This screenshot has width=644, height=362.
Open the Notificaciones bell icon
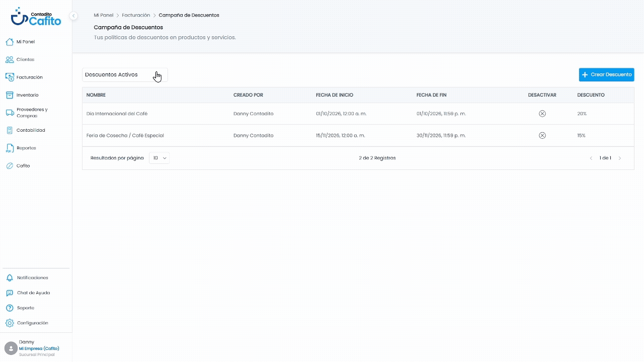pos(9,278)
